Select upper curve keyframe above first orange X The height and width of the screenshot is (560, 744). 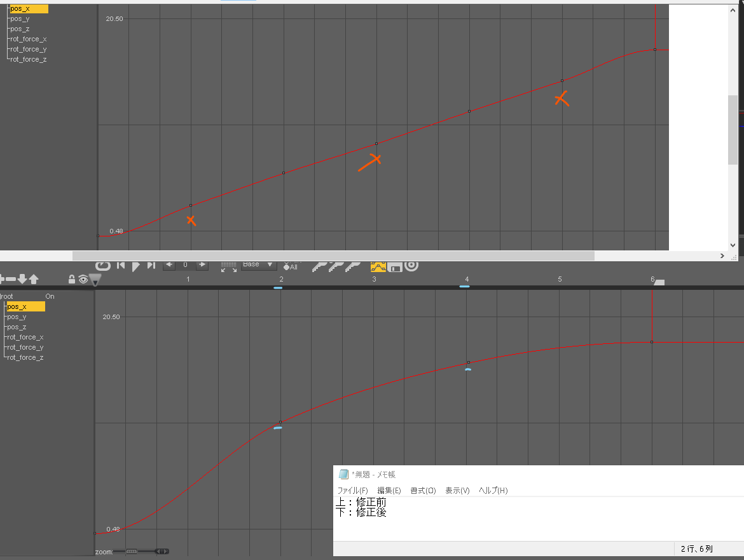191,205
